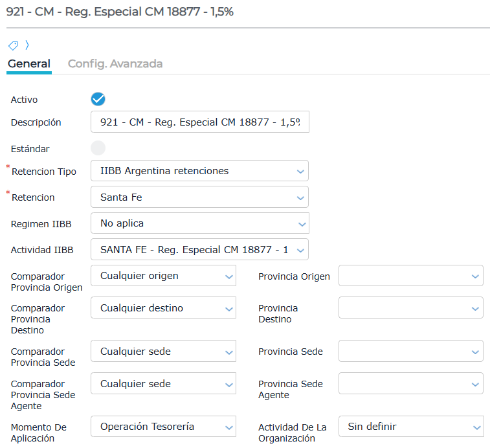Switch to the Config. Avanzada tab
Image resolution: width=490 pixels, height=448 pixels.
(x=115, y=63)
